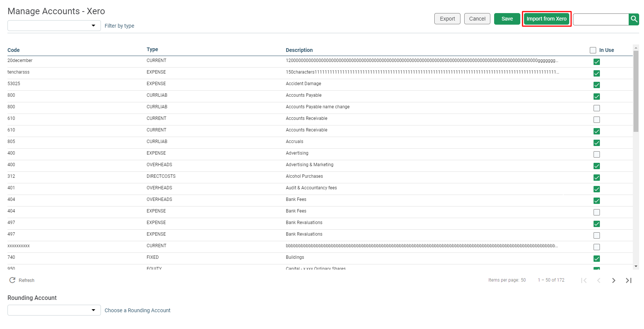Click DIRECTCOSTS type cell
This screenshot has height=329, width=644.
coord(161,176)
